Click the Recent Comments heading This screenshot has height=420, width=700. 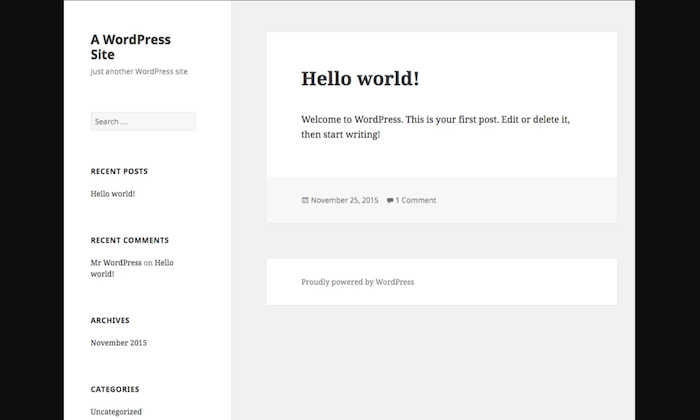point(130,240)
